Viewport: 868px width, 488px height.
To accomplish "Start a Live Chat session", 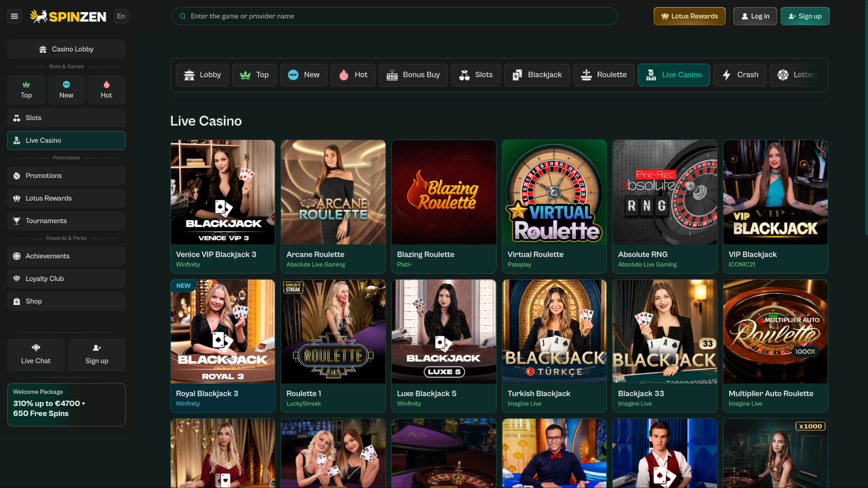I will (x=36, y=355).
